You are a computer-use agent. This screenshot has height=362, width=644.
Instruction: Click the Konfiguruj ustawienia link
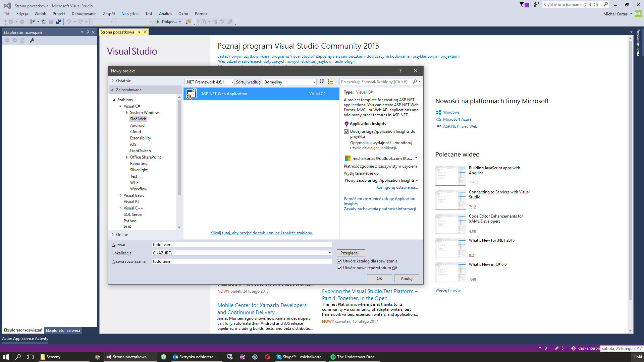pos(397,187)
